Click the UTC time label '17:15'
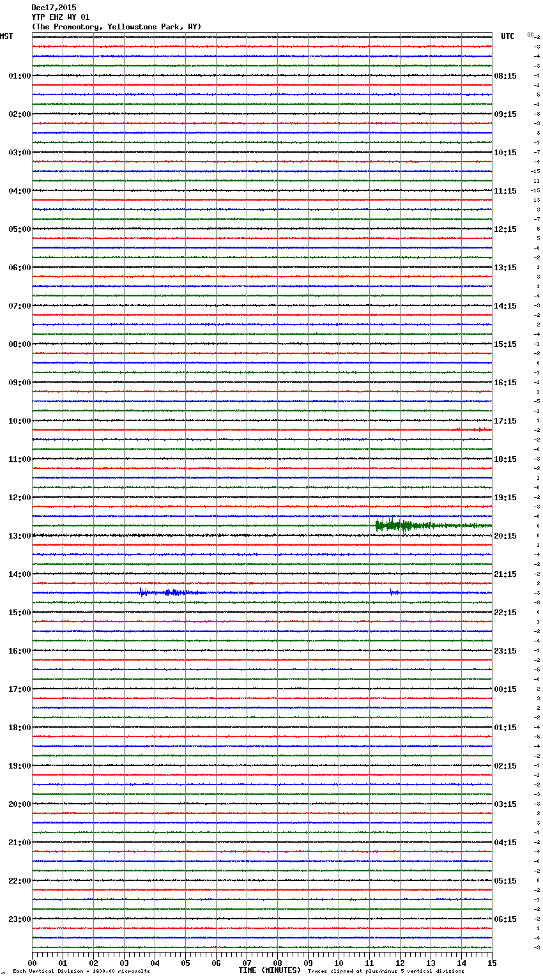 (x=505, y=421)
